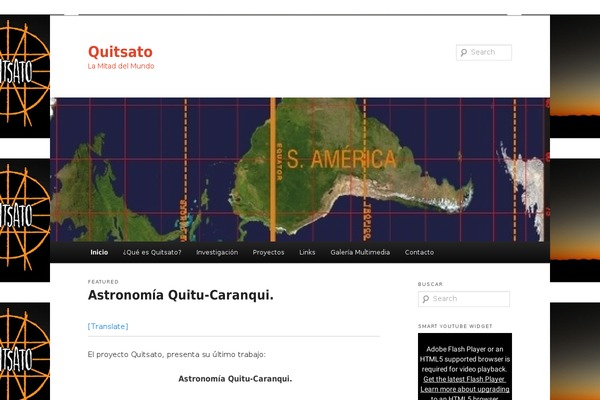Open the Quitsato site title link
This screenshot has width=600, height=400.
click(x=120, y=52)
